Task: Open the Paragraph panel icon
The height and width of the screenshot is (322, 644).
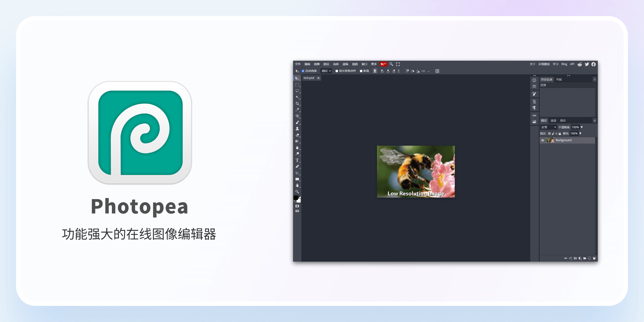Action: pyautogui.click(x=534, y=108)
